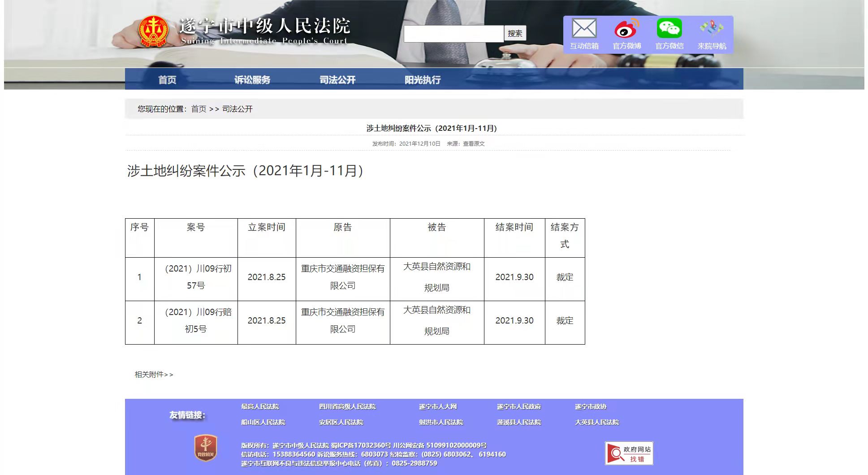The height and width of the screenshot is (475, 868).
Task: Open the 最高人民法院 friendly link
Action: [x=260, y=407]
